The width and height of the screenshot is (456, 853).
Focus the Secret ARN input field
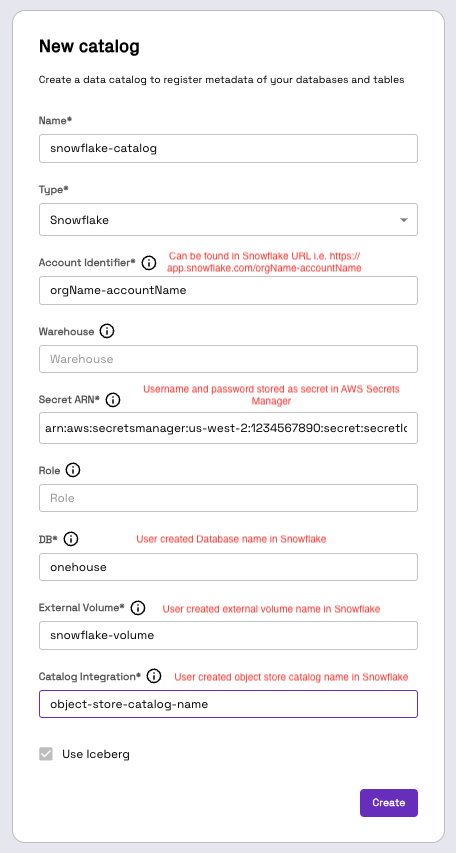pos(229,428)
